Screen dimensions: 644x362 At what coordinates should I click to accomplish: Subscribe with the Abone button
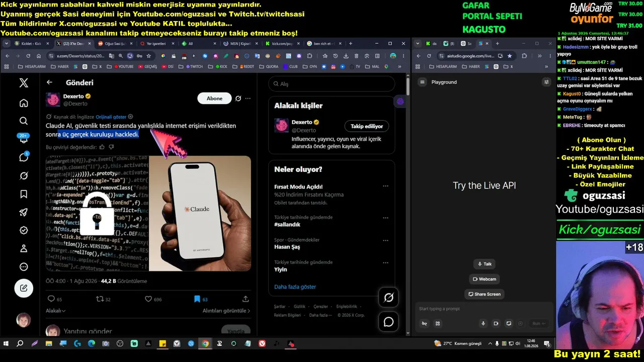[214, 99]
